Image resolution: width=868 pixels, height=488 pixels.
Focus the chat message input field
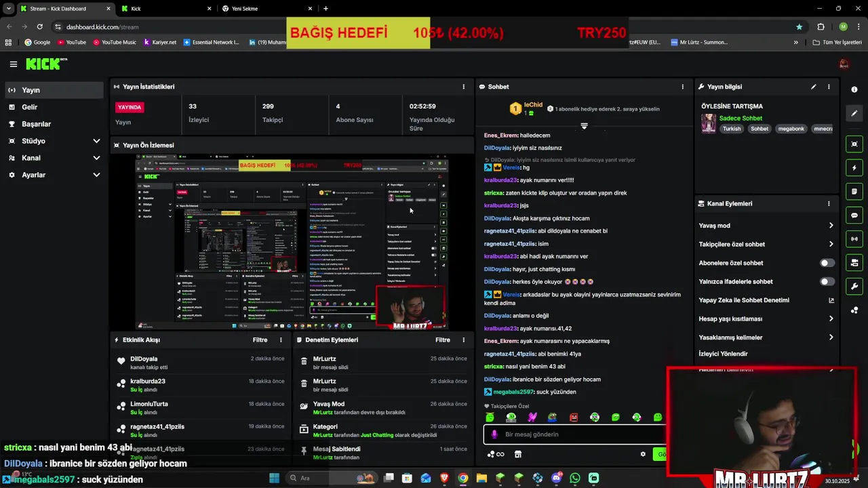576,434
